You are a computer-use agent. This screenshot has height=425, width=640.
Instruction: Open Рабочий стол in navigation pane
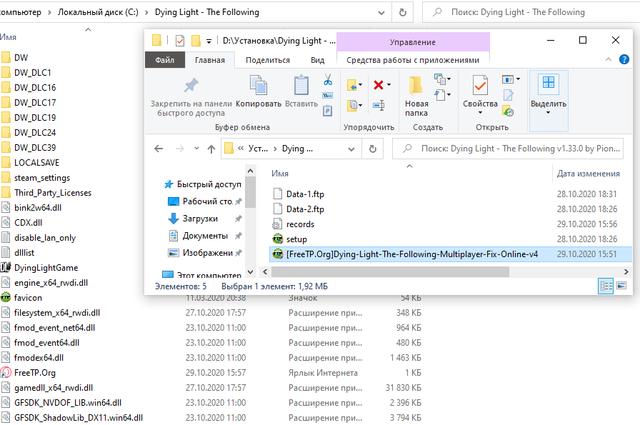205,201
